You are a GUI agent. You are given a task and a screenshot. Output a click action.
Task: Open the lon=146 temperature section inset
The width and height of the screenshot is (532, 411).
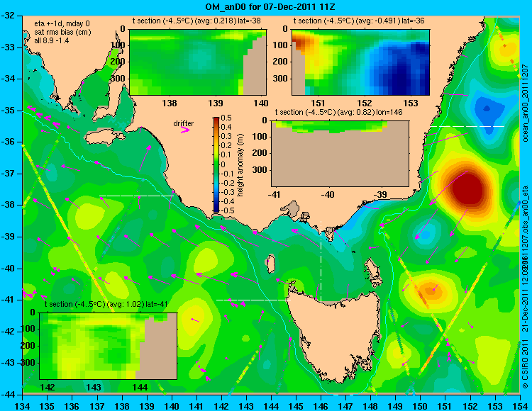click(x=340, y=154)
